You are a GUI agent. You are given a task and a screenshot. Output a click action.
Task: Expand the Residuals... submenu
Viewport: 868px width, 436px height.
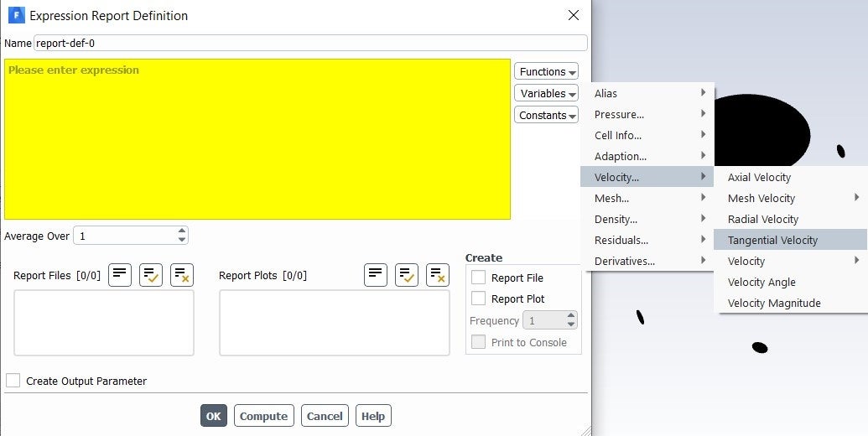click(647, 240)
